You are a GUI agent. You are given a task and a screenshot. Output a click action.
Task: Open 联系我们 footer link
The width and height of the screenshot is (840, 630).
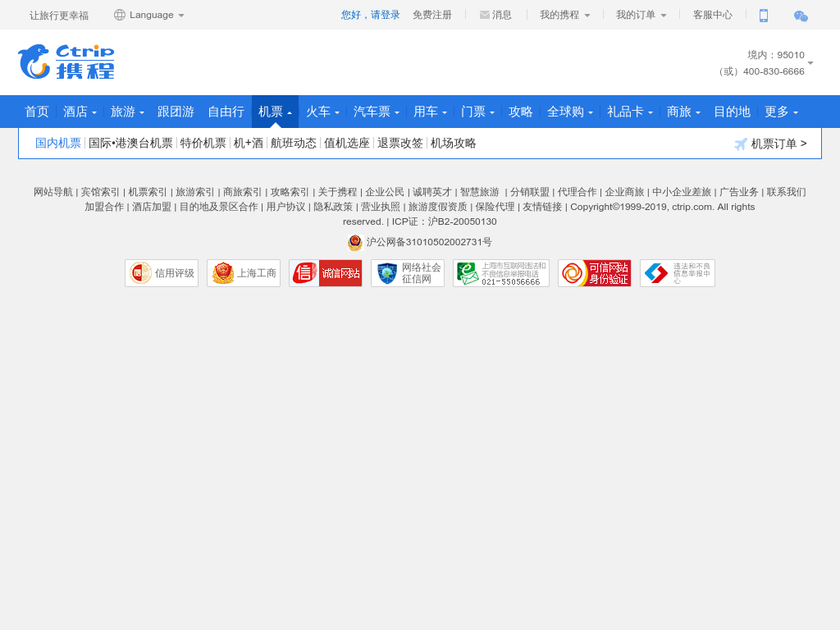(x=786, y=192)
